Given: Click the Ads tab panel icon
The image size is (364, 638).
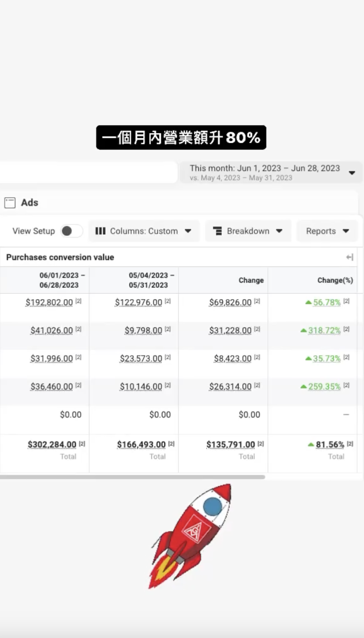Looking at the screenshot, I should 10,203.
